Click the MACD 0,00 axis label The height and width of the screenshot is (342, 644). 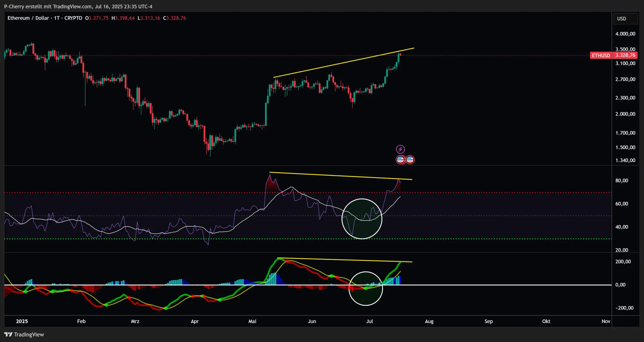click(620, 285)
